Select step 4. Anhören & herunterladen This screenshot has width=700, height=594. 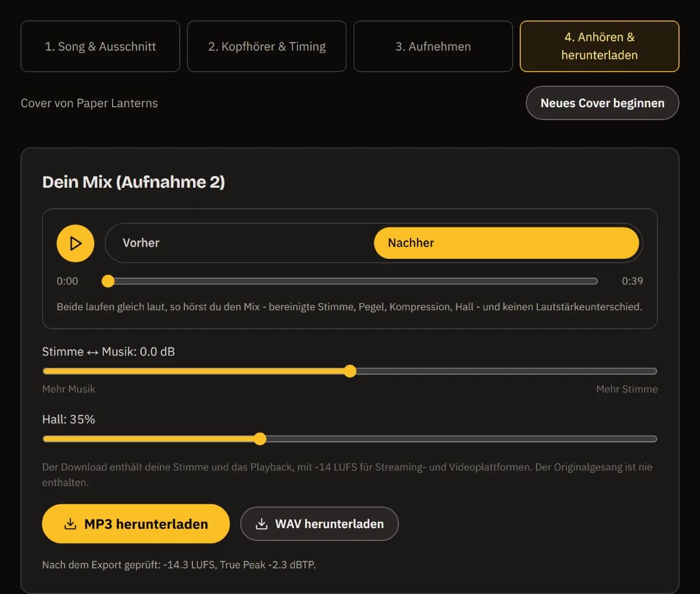[600, 47]
